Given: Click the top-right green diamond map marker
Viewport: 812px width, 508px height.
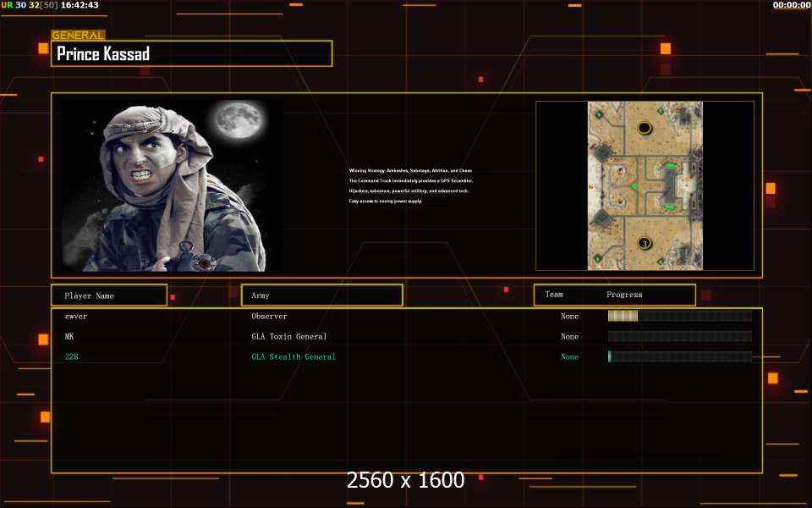Looking at the screenshot, I should pos(661,111).
